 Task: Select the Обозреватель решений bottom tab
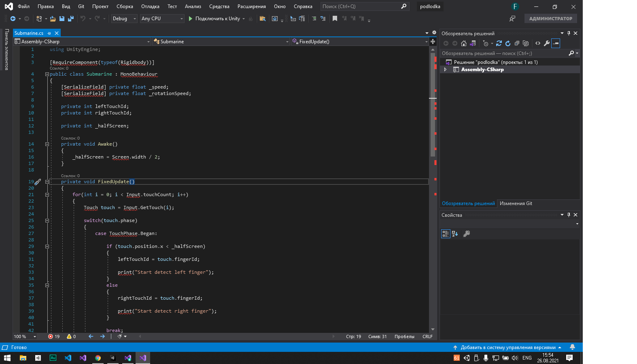468,203
